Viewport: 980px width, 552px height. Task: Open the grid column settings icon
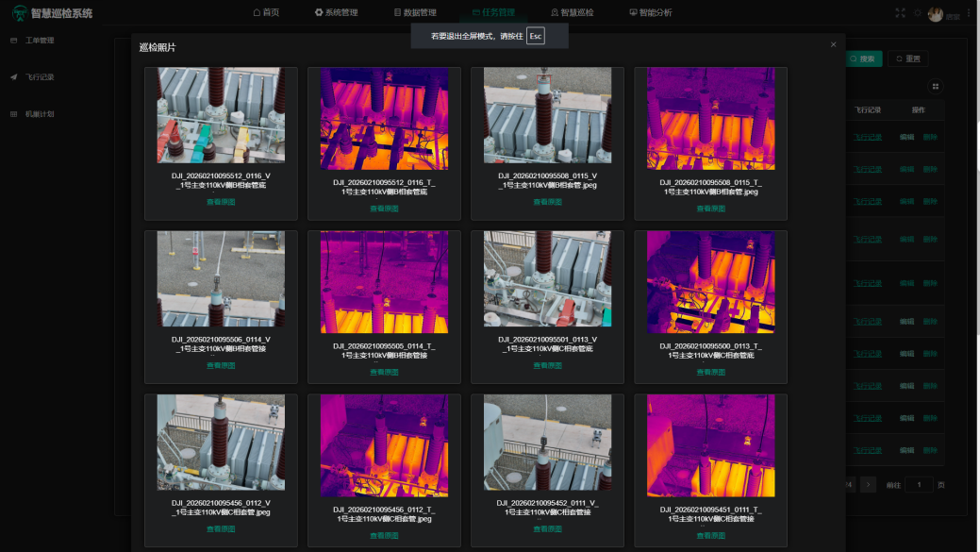click(936, 86)
